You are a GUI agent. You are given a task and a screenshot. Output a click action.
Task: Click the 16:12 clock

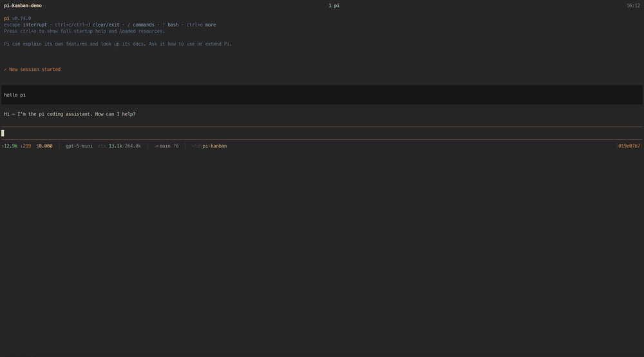point(633,6)
